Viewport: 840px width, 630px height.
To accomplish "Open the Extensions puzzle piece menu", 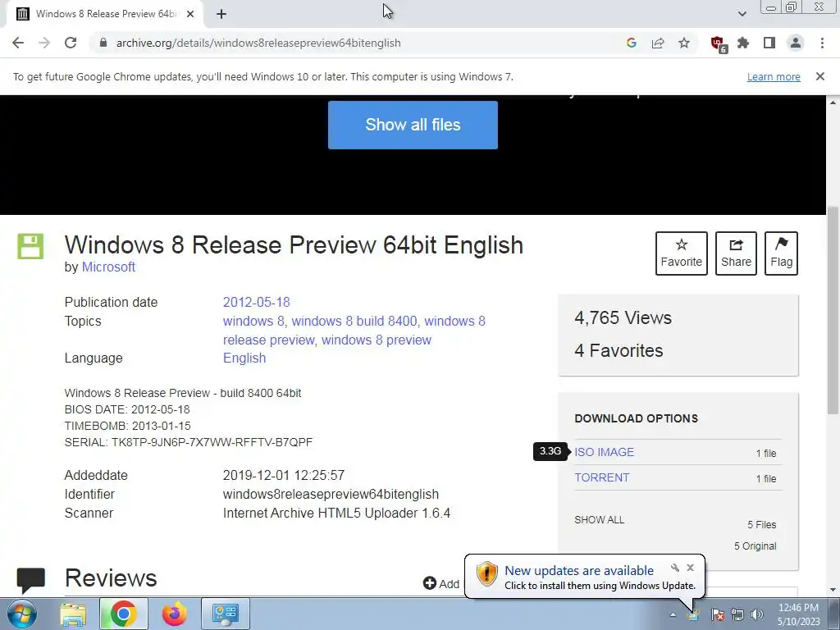I will coord(743,43).
